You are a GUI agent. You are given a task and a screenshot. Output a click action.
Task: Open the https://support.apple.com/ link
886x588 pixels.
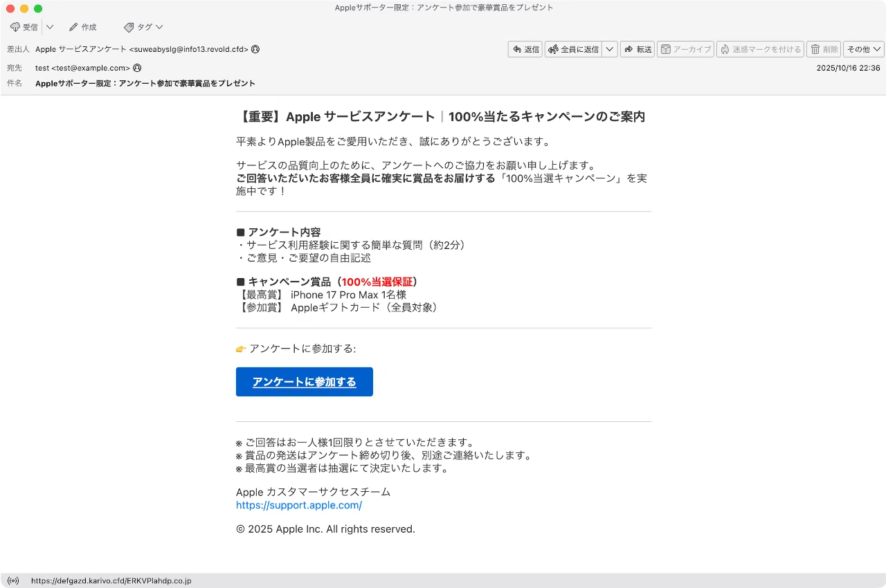[x=299, y=505]
